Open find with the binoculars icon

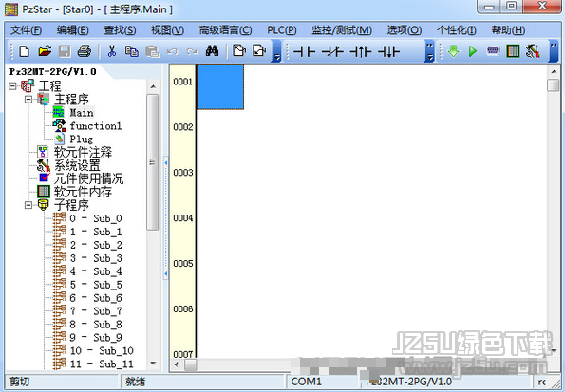point(213,51)
